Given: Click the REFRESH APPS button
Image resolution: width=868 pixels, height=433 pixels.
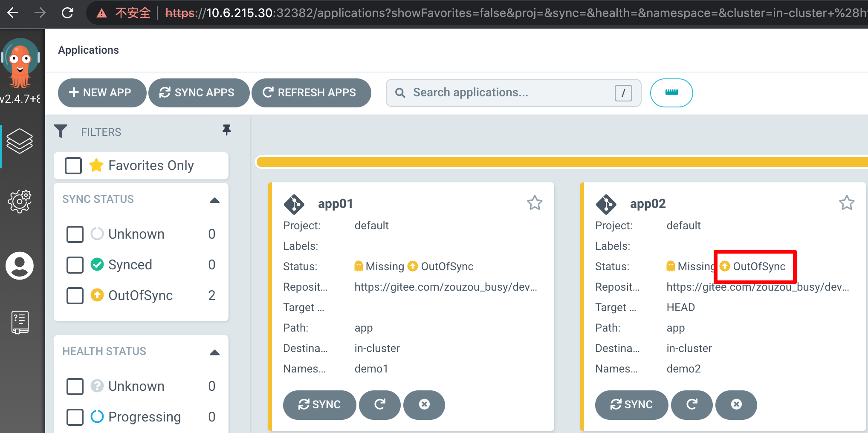Looking at the screenshot, I should pos(311,92).
